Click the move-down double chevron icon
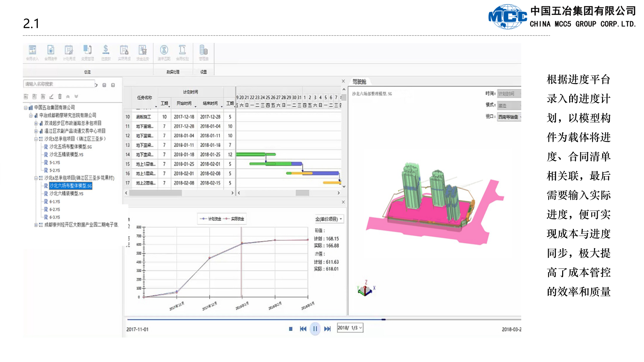 tap(76, 97)
